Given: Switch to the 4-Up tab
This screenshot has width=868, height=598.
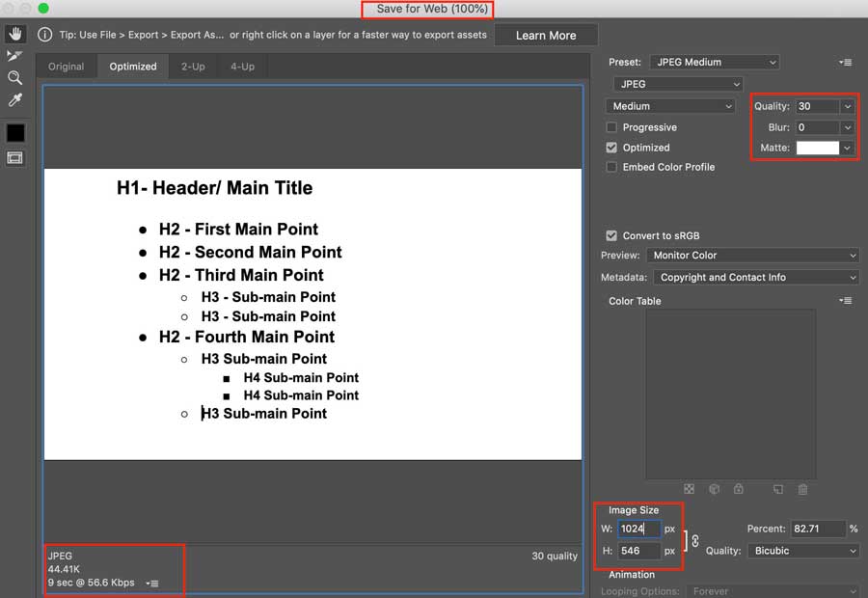Looking at the screenshot, I should click(x=242, y=67).
